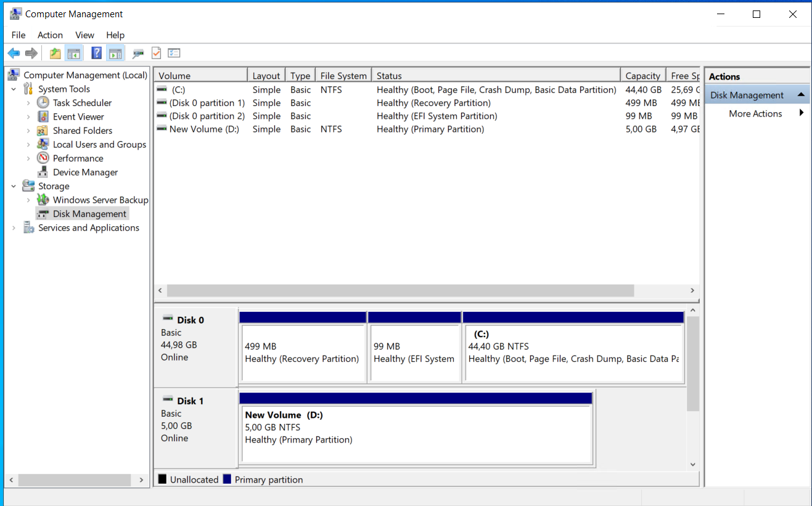Collapse the Storage tree node
The height and width of the screenshot is (506, 812).
click(x=14, y=186)
